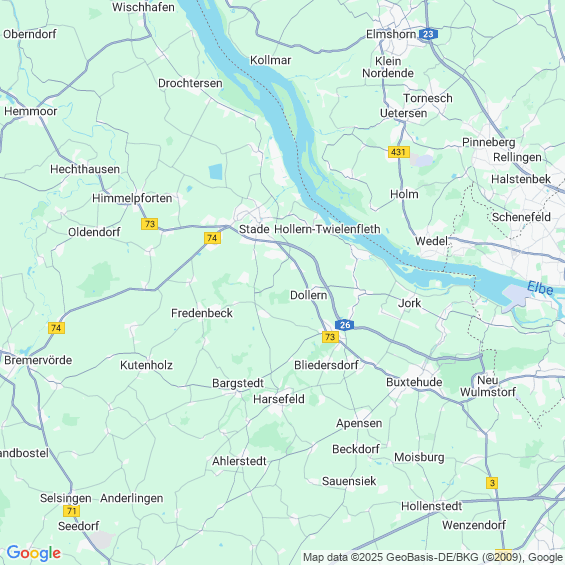The image size is (565, 565).
Task: Click the 74 road shield near Stade
Action: [x=212, y=238]
